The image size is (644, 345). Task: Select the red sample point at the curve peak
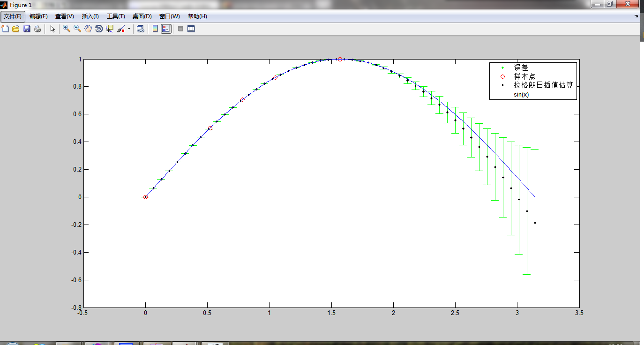340,59
